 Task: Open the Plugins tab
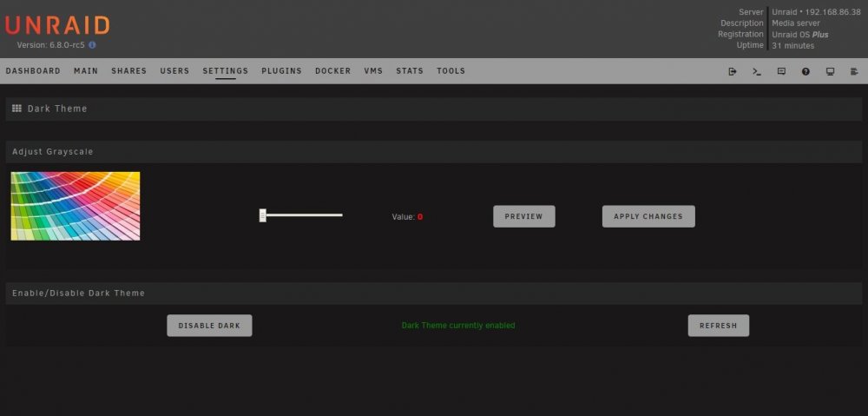tap(282, 71)
